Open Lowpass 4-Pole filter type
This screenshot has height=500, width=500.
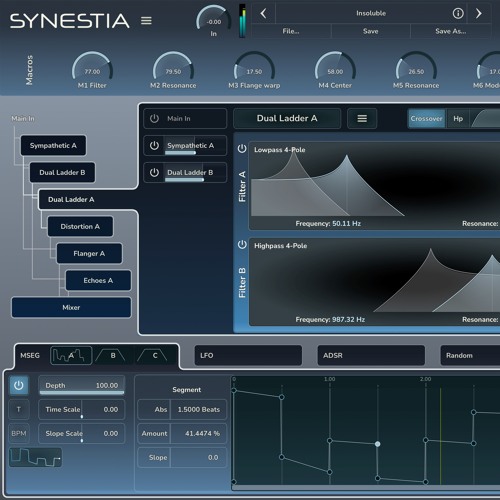279,150
